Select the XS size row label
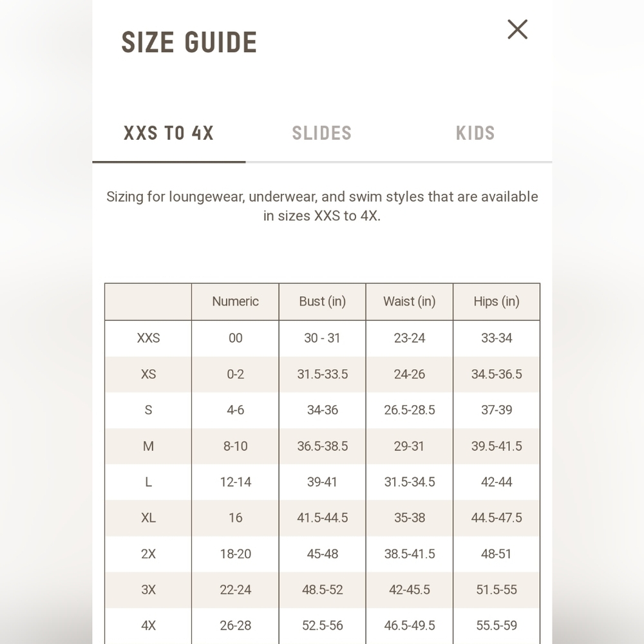Image resolution: width=644 pixels, height=644 pixels. click(x=148, y=374)
